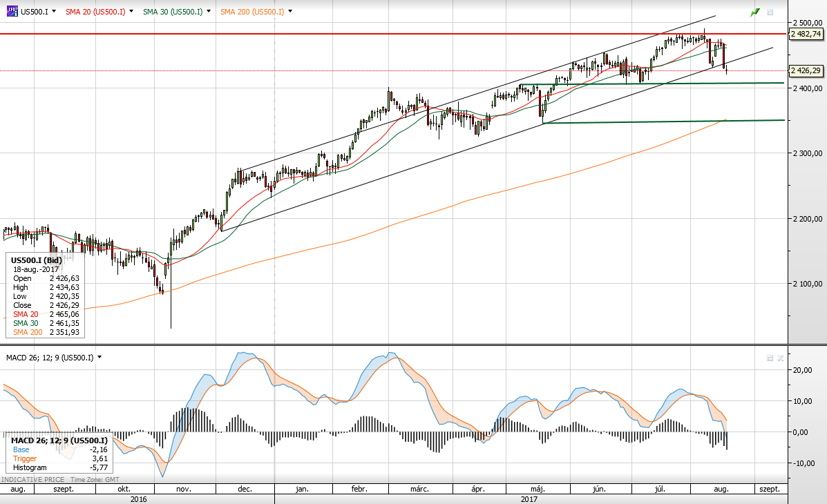Open the SMA 200 indicator dropdown arrow
827x504 pixels.
tap(290, 11)
